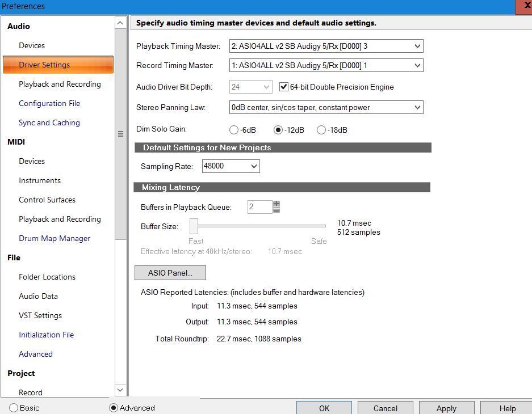Toggle 64-bit Double Precision Engine checkbox
Screen dimensions: 532x414
(284, 87)
